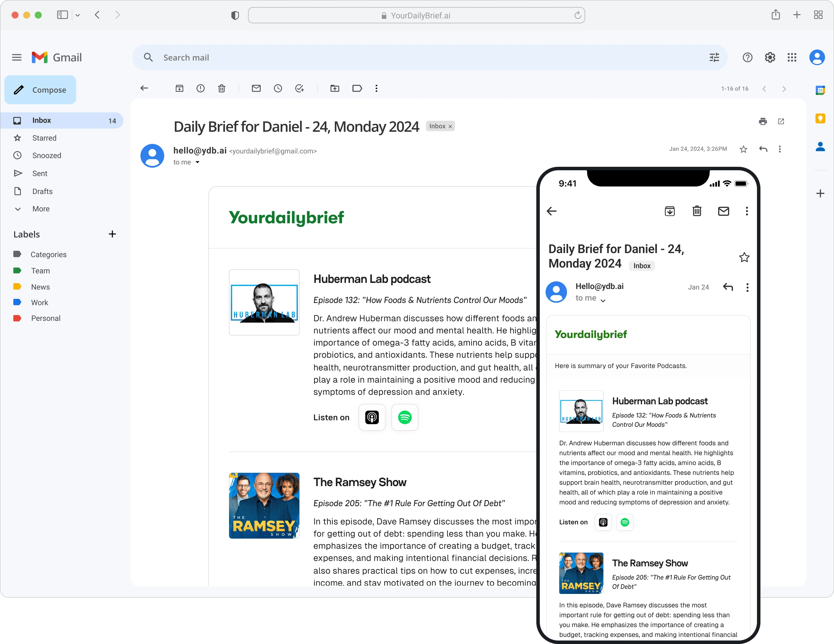Go to newer email arrow
Screen dimensions: 834x644
[764, 89]
